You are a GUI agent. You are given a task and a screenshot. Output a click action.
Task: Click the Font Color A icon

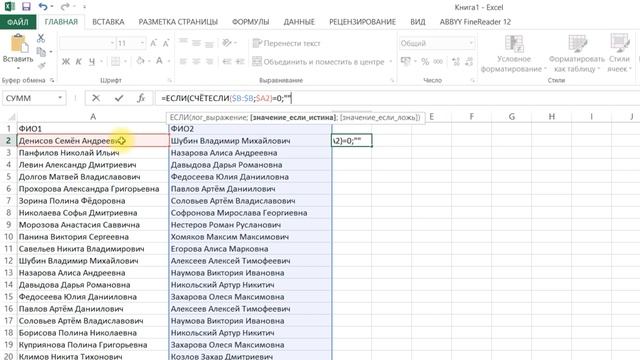(159, 62)
